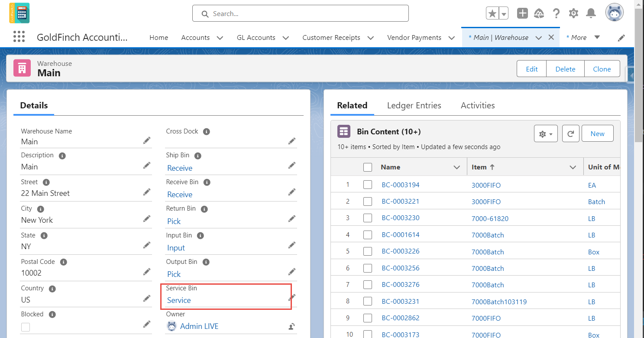Check the row BC-0003276 checkbox
This screenshot has width=644, height=338.
[368, 285]
